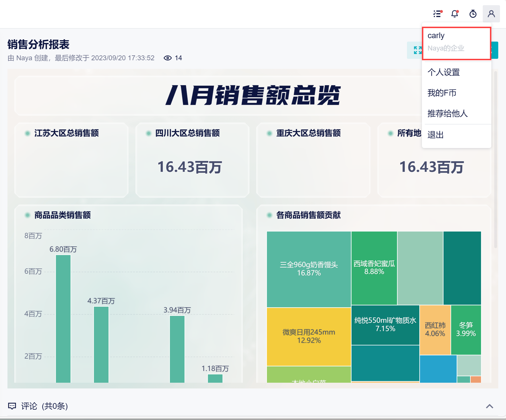506x420 pixels.
Task: Click the comment bubble icon
Action: pyautogui.click(x=12, y=406)
